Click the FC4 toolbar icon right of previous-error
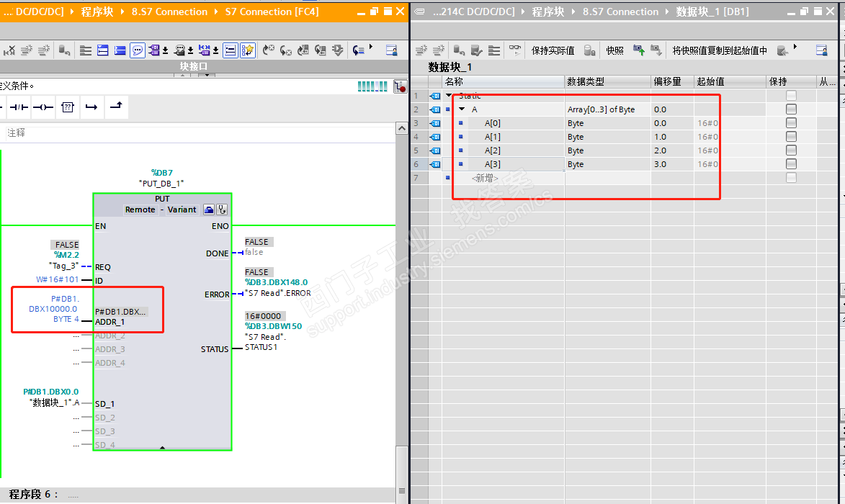The image size is (845, 504). [303, 50]
